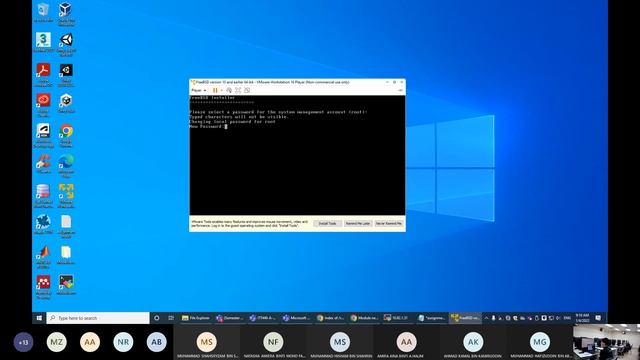
Task: Open the taskbar clock and date
Action: coord(582,318)
